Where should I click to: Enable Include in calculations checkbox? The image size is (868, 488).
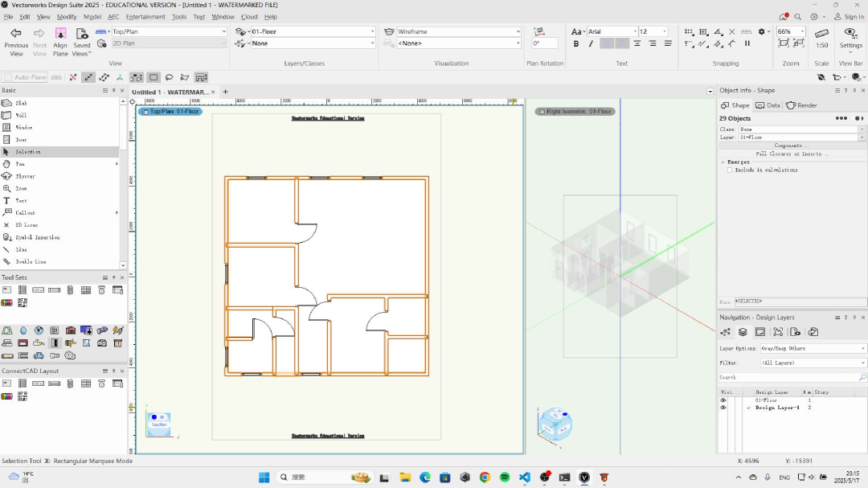(730, 170)
